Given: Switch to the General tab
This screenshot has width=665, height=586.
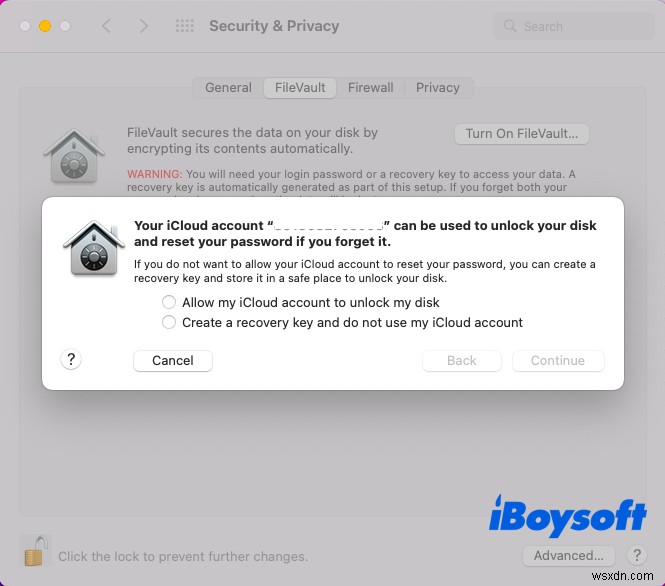Looking at the screenshot, I should 228,88.
